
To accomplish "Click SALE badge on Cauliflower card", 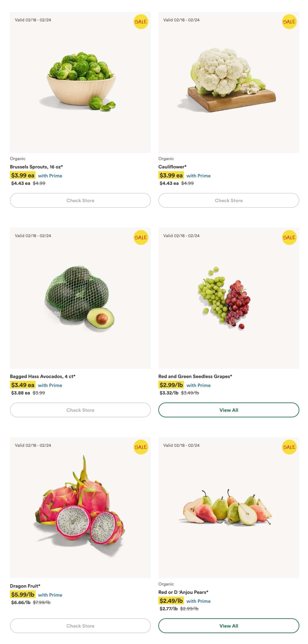I will pyautogui.click(x=289, y=22).
